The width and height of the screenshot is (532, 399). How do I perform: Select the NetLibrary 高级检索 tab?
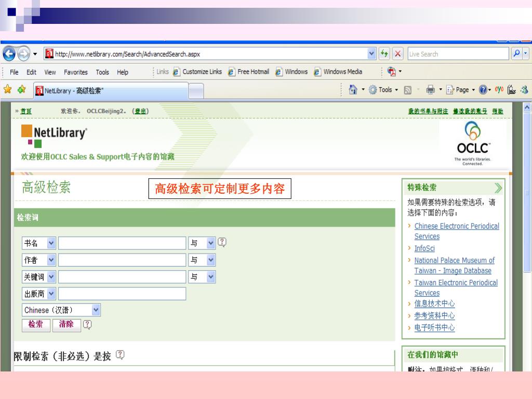click(x=111, y=90)
